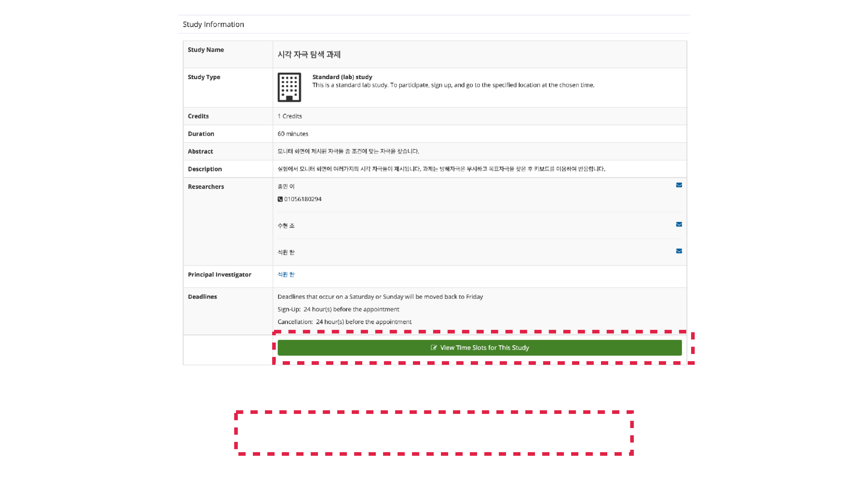Click the Cancellation deadline line

pyautogui.click(x=344, y=322)
